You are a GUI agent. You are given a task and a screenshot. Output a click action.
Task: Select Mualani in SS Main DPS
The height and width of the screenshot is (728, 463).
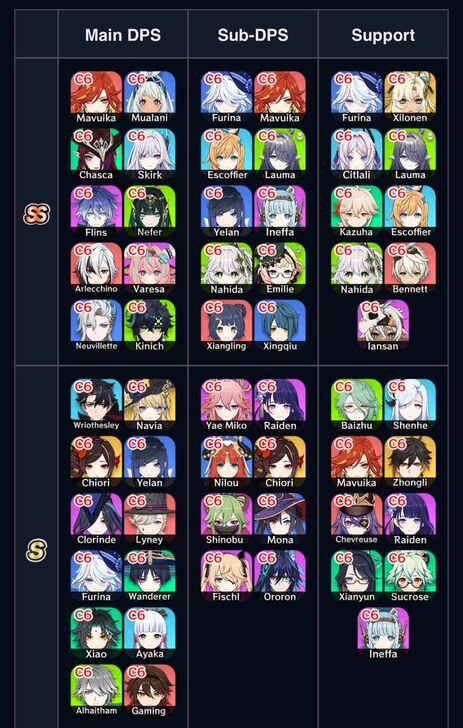click(x=150, y=97)
